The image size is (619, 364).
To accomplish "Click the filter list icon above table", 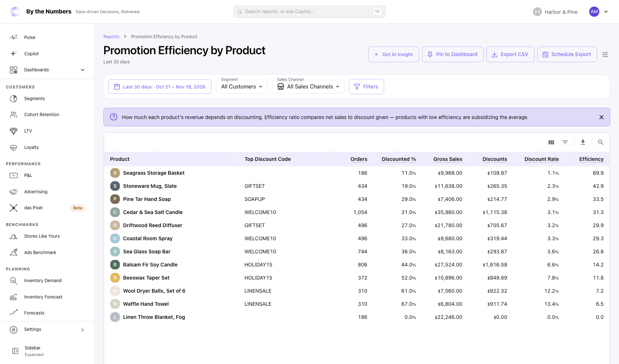I will 565,142.
